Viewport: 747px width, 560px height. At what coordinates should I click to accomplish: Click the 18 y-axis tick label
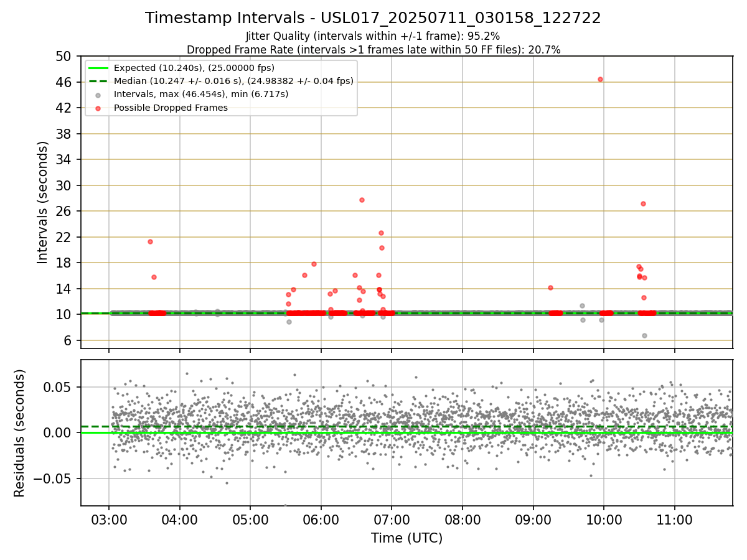tap(64, 263)
